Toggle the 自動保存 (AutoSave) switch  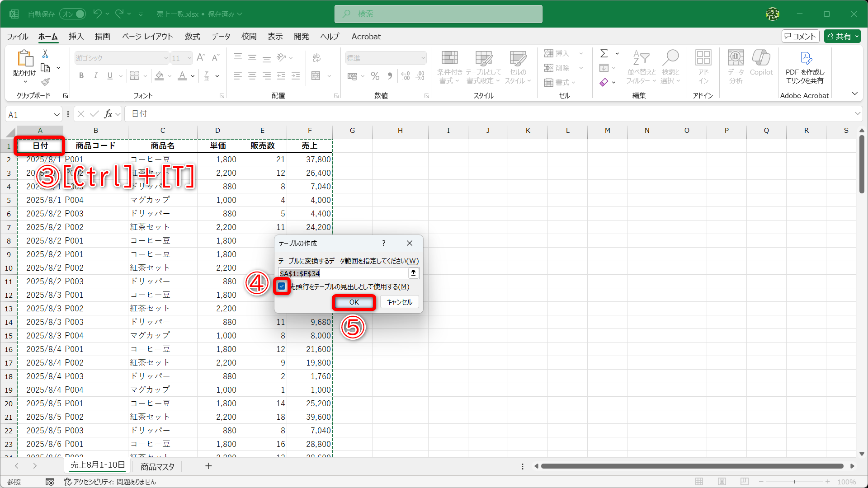pyautogui.click(x=72, y=14)
